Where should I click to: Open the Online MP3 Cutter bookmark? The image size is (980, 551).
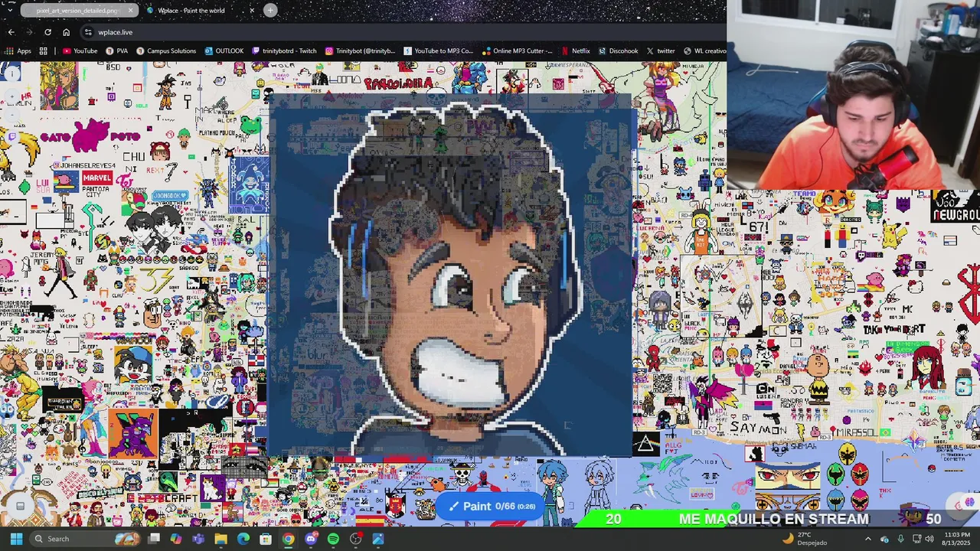(x=517, y=51)
